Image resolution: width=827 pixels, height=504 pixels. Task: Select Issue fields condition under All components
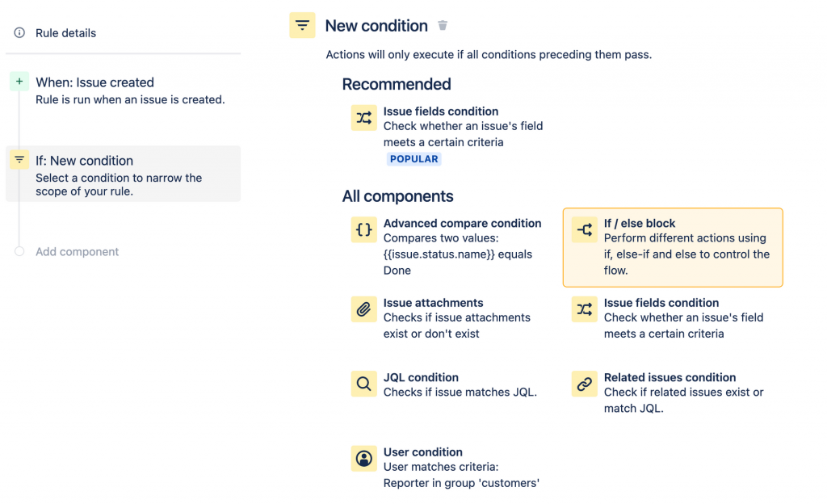[661, 303]
